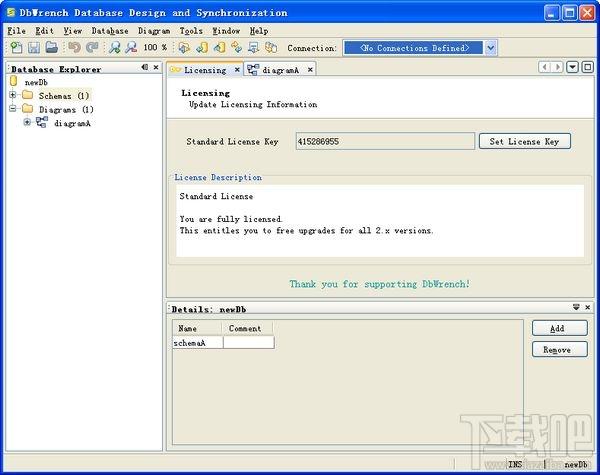The height and width of the screenshot is (475, 600).
Task: Switch to the Licensing tab
Action: (205, 70)
